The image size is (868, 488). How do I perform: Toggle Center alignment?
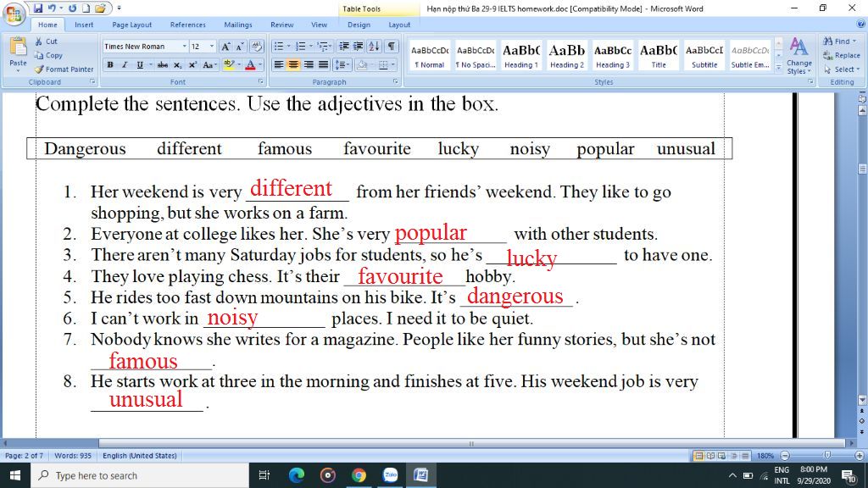(x=292, y=64)
